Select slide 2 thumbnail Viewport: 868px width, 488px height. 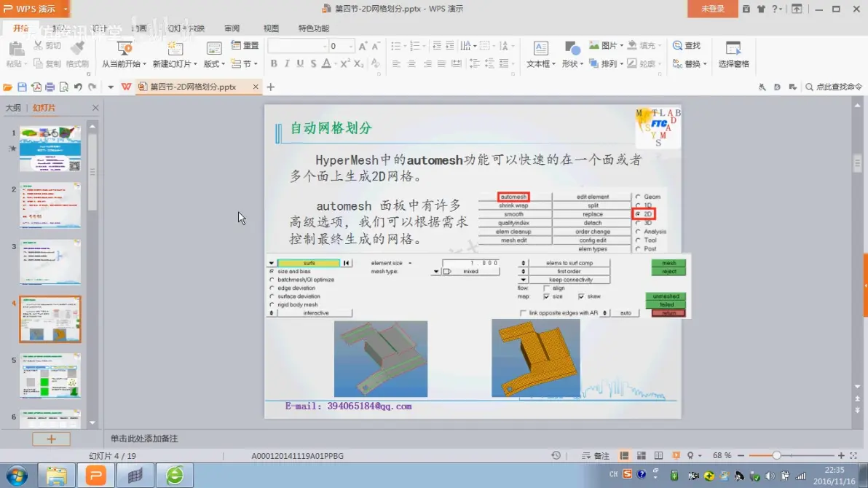(x=50, y=205)
